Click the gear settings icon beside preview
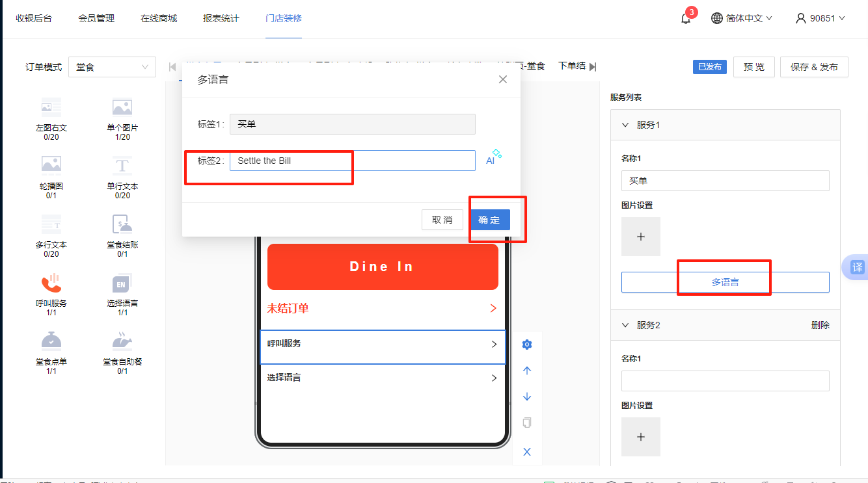 [x=527, y=345]
